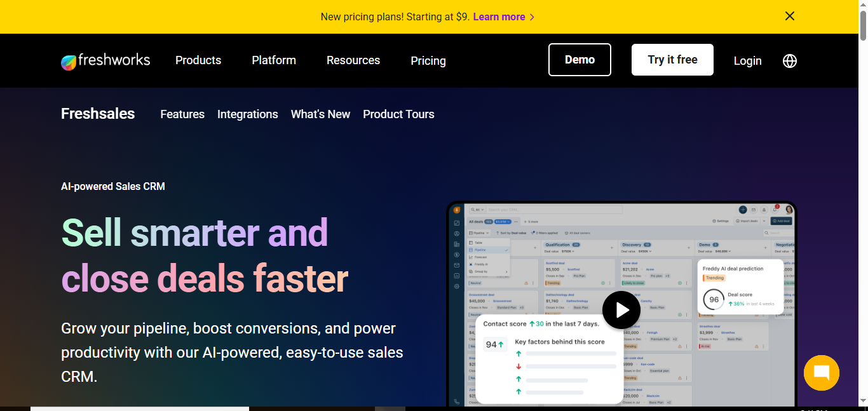
Task: Open the Integrations section
Action: (x=248, y=114)
